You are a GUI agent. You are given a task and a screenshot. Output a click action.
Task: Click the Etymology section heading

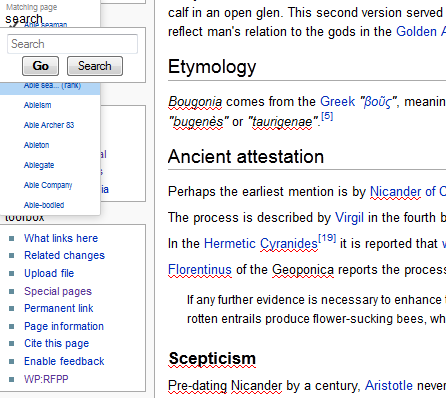[x=212, y=67]
